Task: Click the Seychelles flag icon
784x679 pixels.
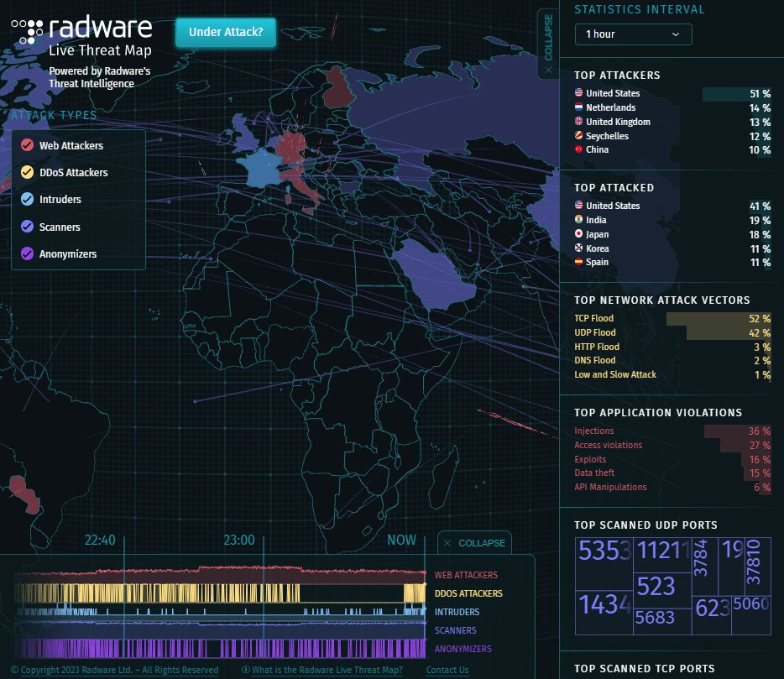Action: 578,135
